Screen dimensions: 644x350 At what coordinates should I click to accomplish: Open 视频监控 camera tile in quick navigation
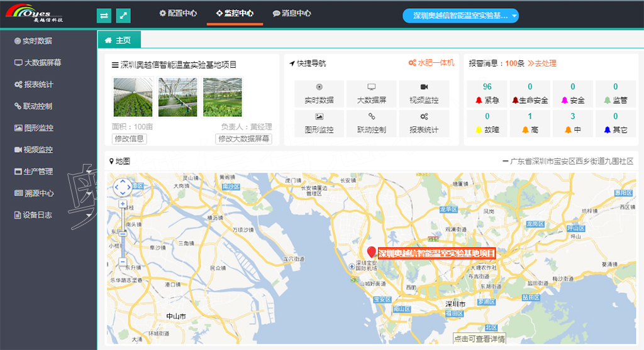[x=423, y=93]
